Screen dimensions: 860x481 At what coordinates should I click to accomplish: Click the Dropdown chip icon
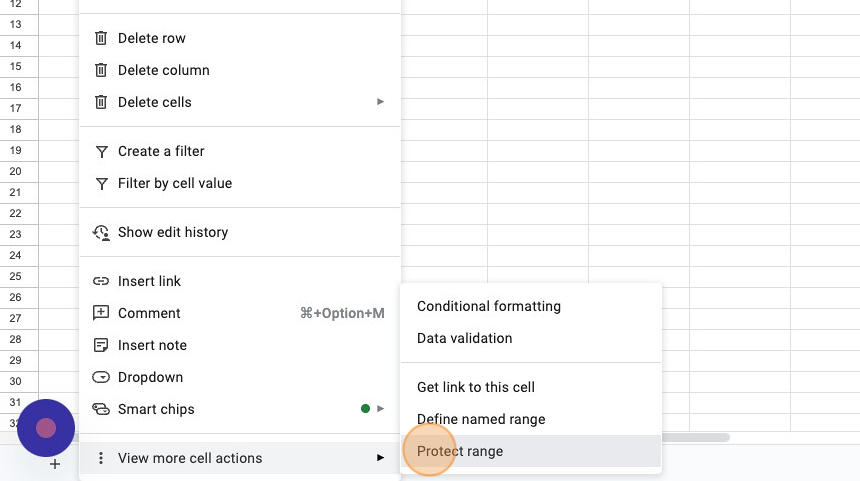click(x=101, y=377)
